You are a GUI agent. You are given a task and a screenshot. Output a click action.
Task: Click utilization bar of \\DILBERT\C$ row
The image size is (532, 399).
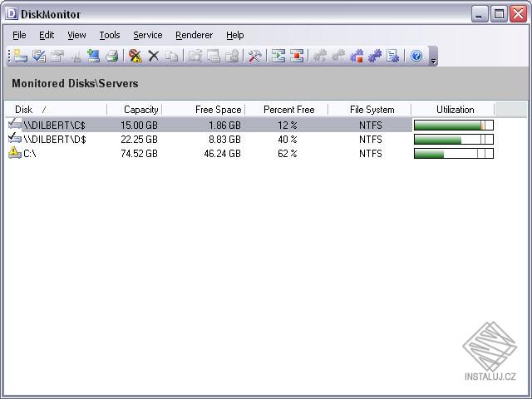(x=454, y=126)
